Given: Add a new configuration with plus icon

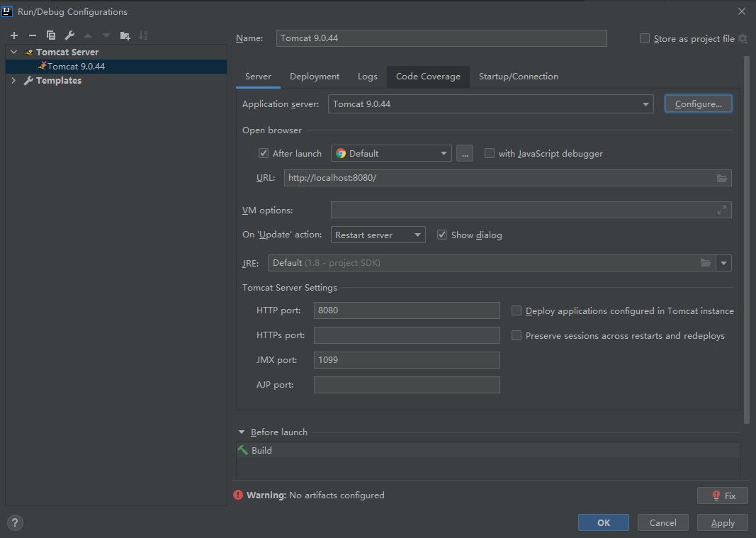Looking at the screenshot, I should [14, 35].
